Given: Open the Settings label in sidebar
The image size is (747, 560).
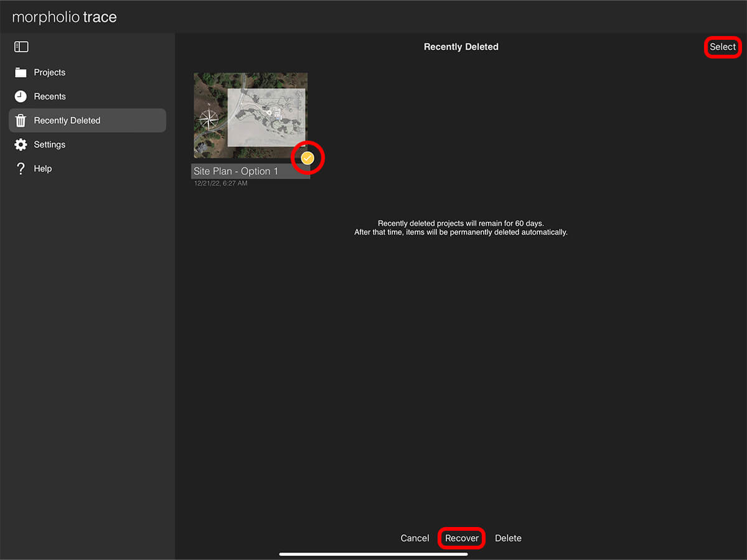Looking at the screenshot, I should click(50, 144).
